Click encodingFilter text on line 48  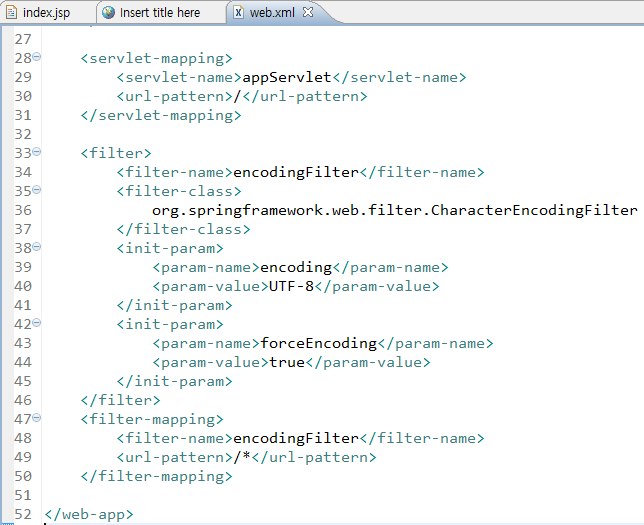(x=296, y=438)
